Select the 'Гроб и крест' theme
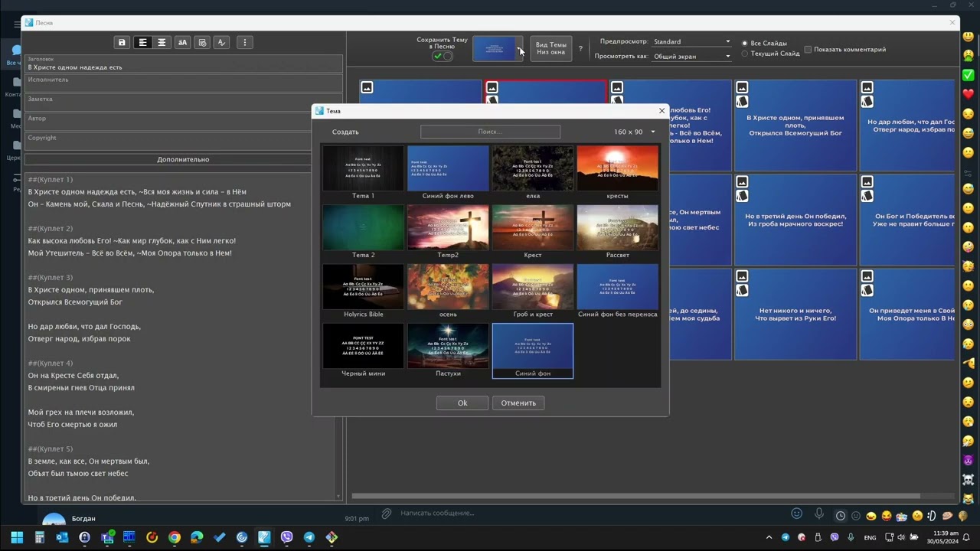 click(x=533, y=291)
